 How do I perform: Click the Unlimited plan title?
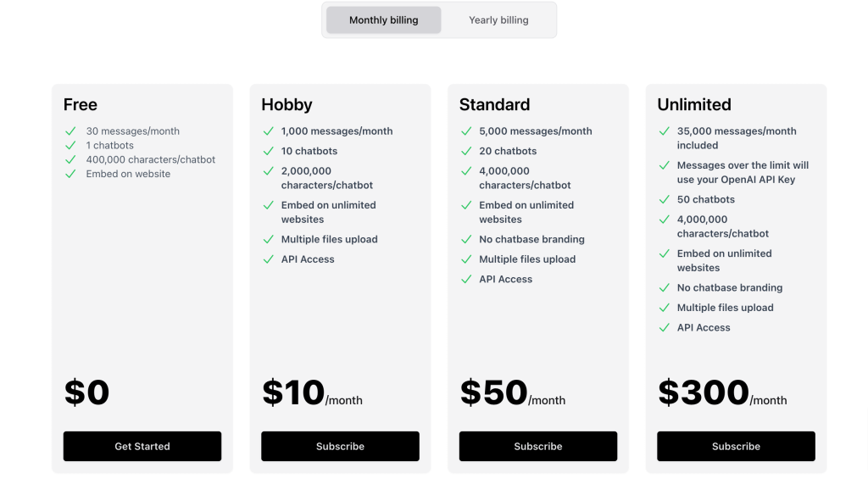693,105
